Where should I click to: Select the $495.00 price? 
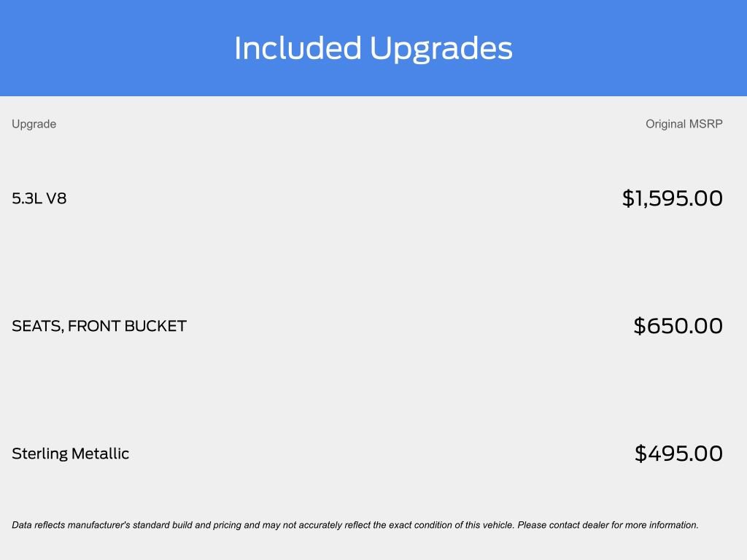click(678, 454)
